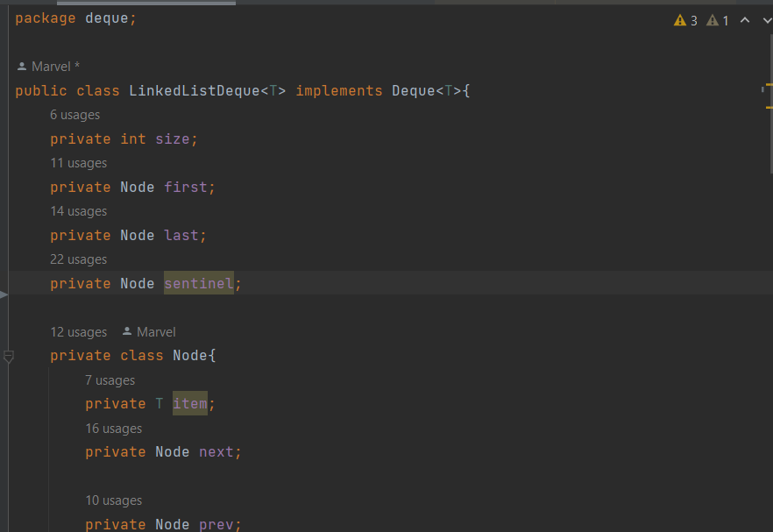Click the yellow warning stripe on the error bar

tap(768, 86)
